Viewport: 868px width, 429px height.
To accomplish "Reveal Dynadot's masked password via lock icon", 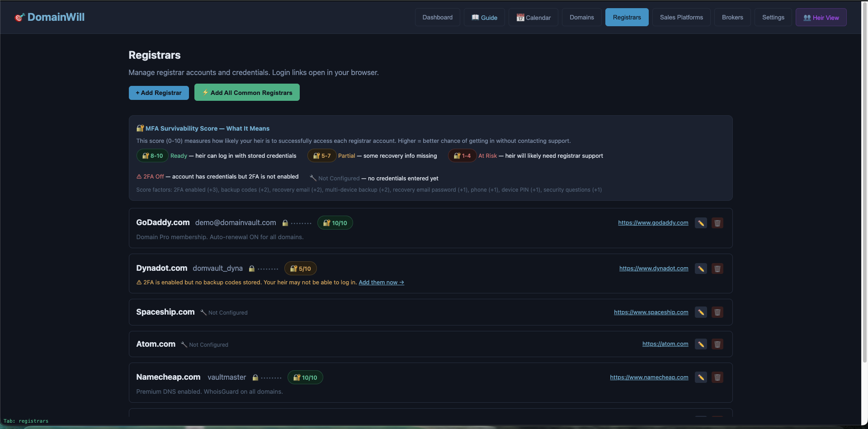I will [x=251, y=268].
